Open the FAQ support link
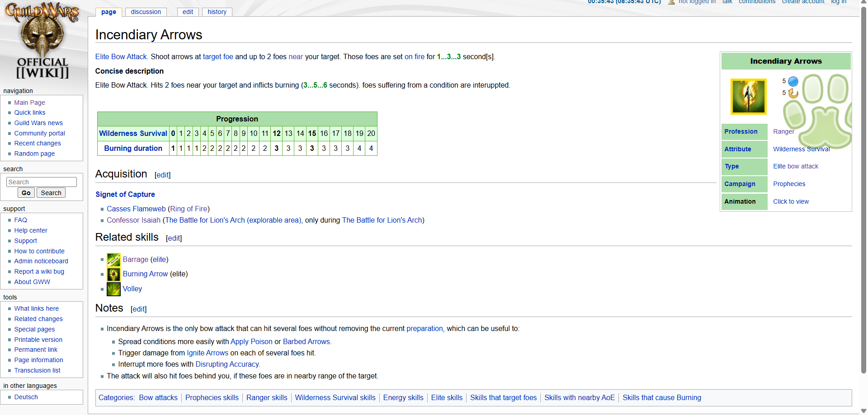Image resolution: width=868 pixels, height=415 pixels. 20,220
